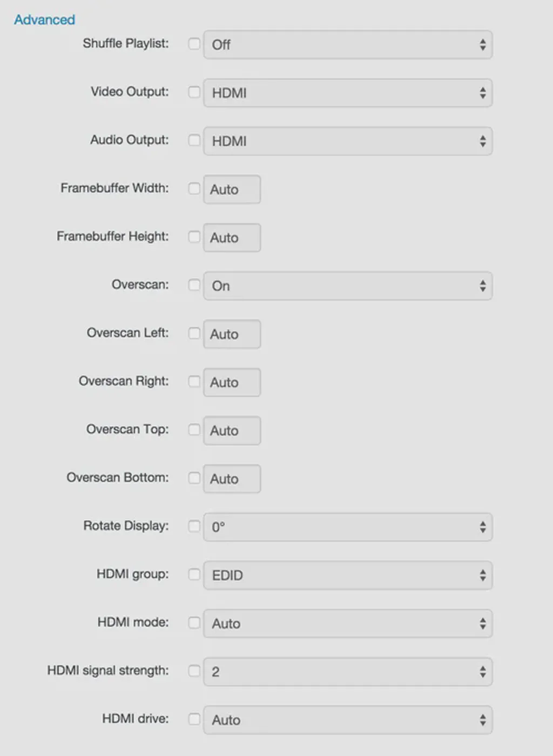Open the Overscan dropdown
Image resolution: width=553 pixels, height=756 pixels.
point(348,286)
